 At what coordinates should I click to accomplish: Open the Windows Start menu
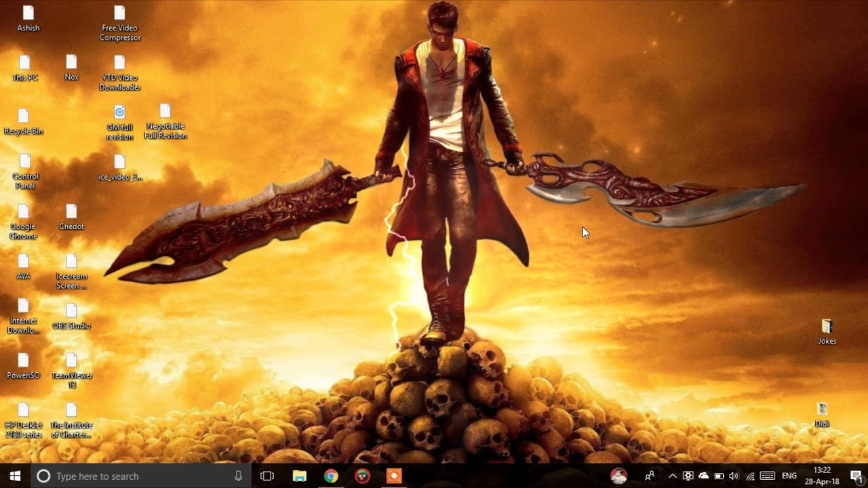(x=15, y=476)
